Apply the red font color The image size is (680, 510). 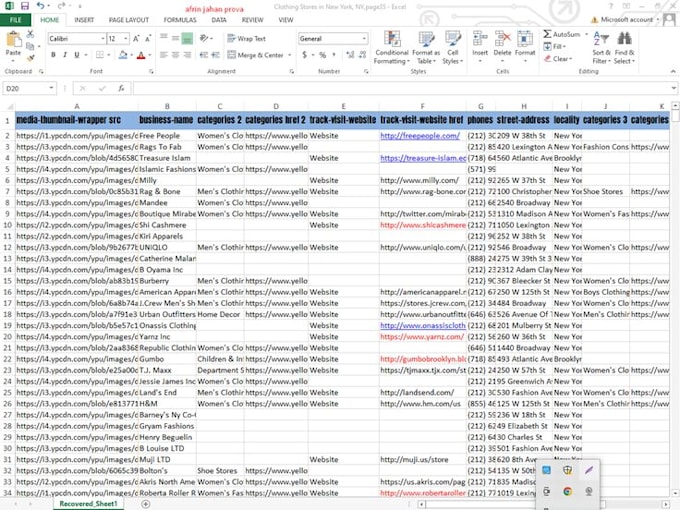[141, 55]
